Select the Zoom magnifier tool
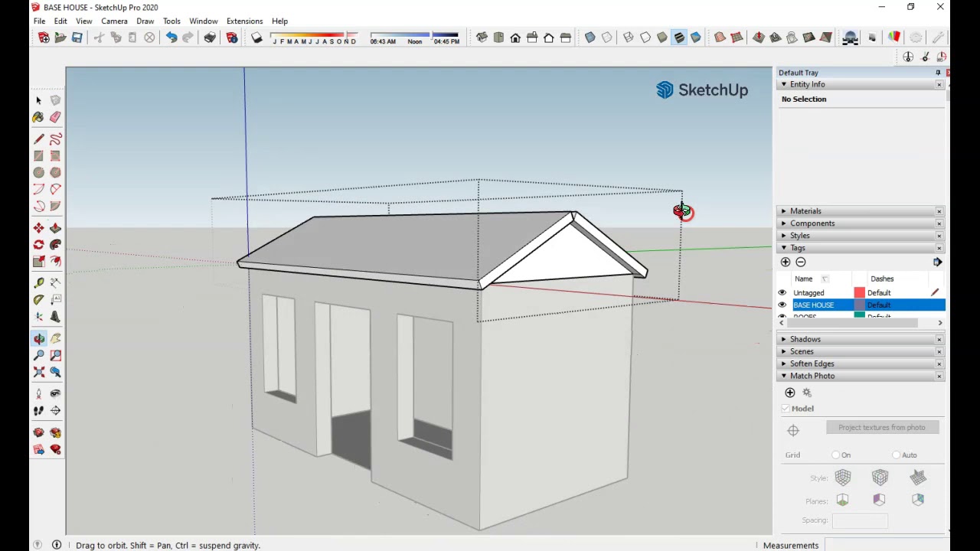Viewport: 980px width, 551px height. (x=38, y=356)
